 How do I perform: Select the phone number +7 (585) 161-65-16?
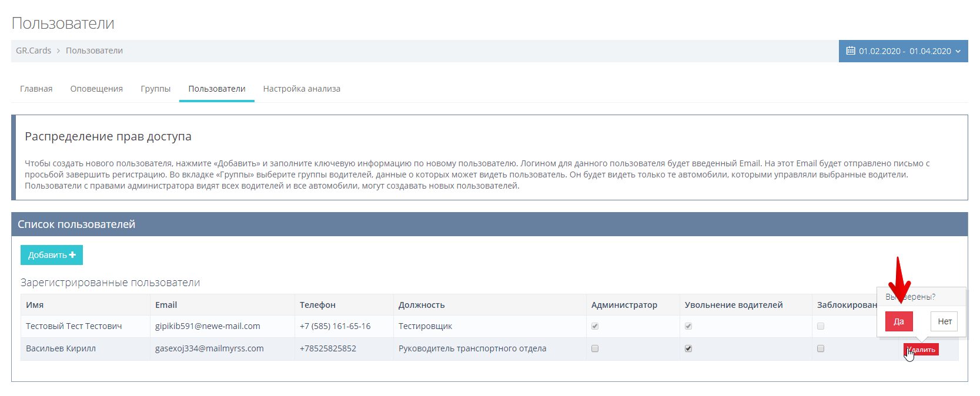tap(335, 326)
